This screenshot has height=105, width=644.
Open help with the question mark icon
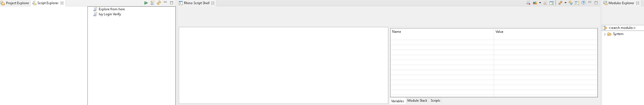pos(583,3)
